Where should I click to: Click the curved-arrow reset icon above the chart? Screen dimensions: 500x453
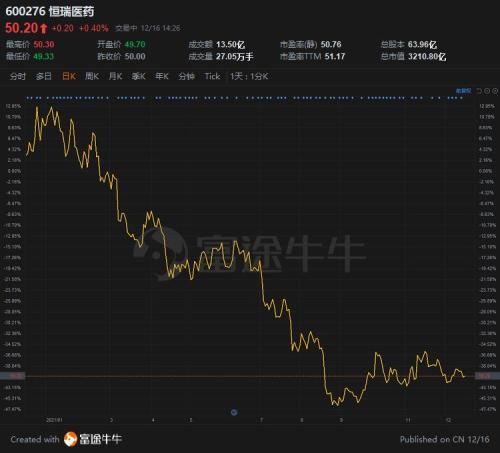tap(479, 91)
